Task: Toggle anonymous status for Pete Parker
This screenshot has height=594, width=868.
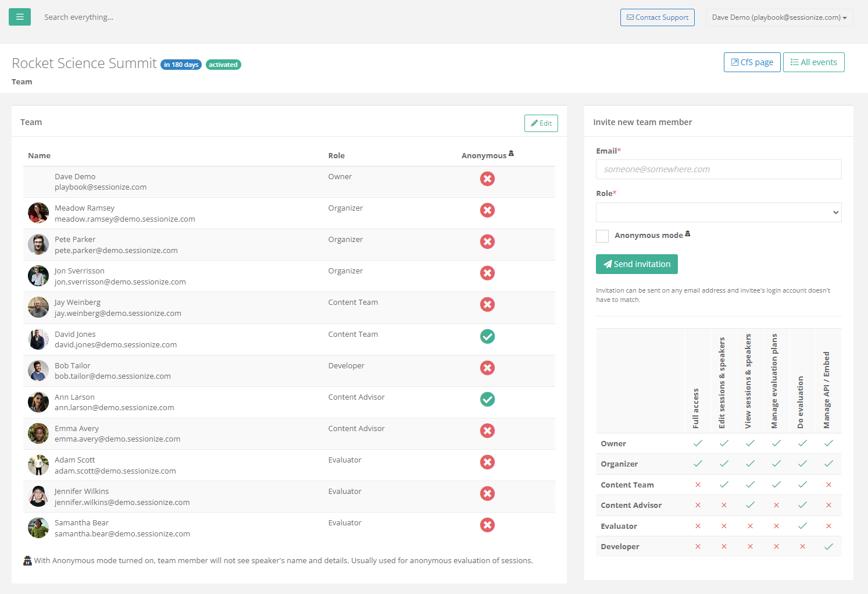Action: coord(487,241)
